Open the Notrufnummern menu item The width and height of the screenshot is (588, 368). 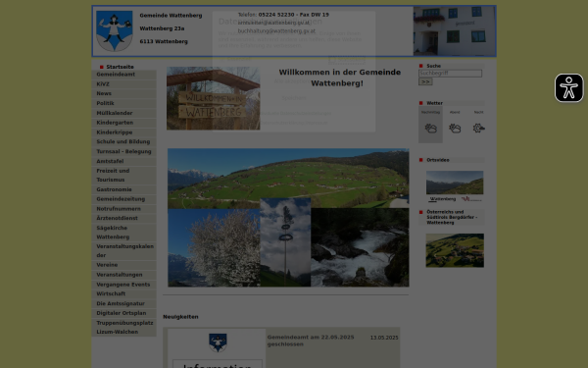[123, 209]
